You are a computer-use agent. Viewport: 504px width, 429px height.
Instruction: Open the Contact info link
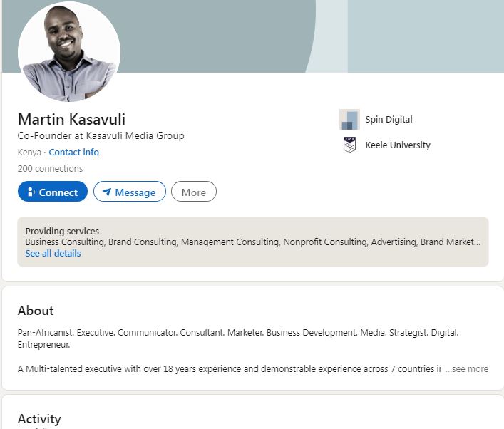click(x=73, y=152)
